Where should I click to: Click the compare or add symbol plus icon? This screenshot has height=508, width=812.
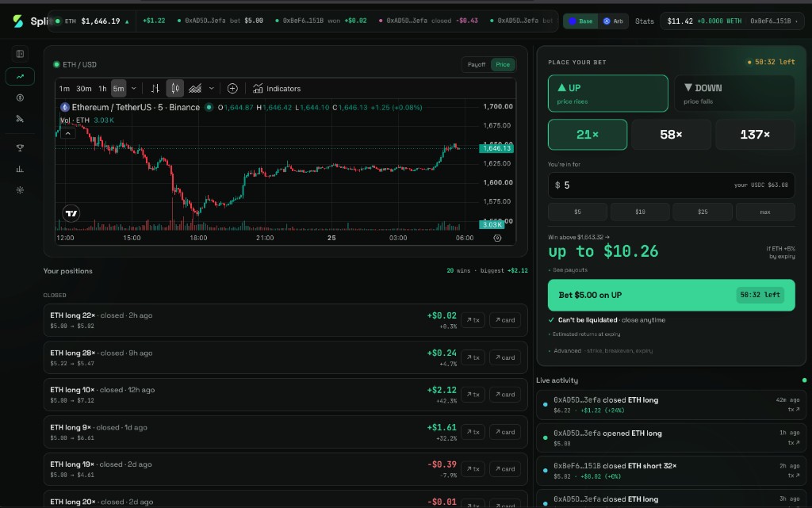[232, 89]
